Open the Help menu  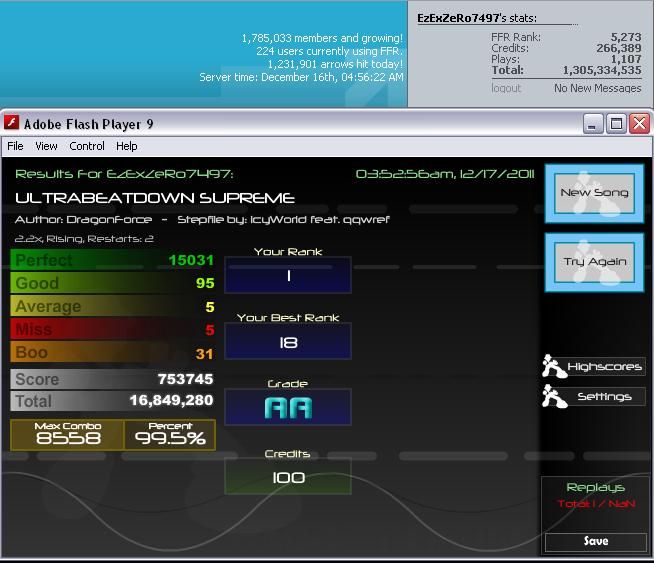(127, 146)
